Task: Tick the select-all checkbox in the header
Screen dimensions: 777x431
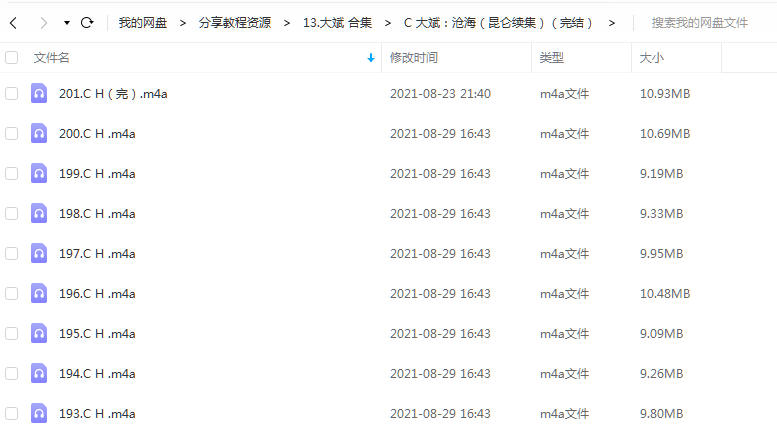Action: [11, 57]
